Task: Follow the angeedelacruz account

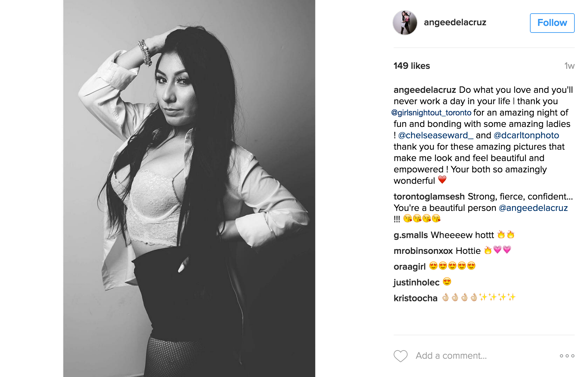Action: [x=552, y=23]
